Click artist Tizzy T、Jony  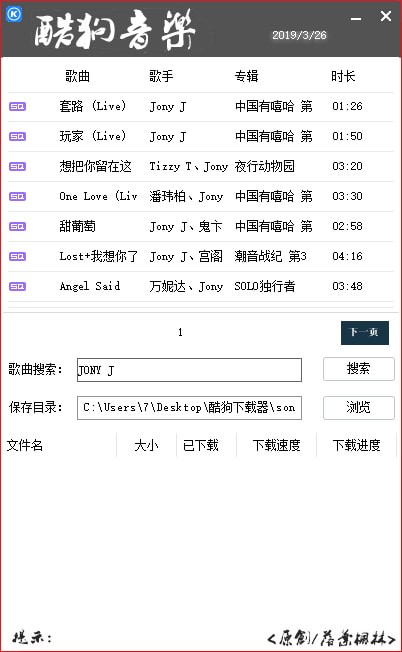point(189,166)
